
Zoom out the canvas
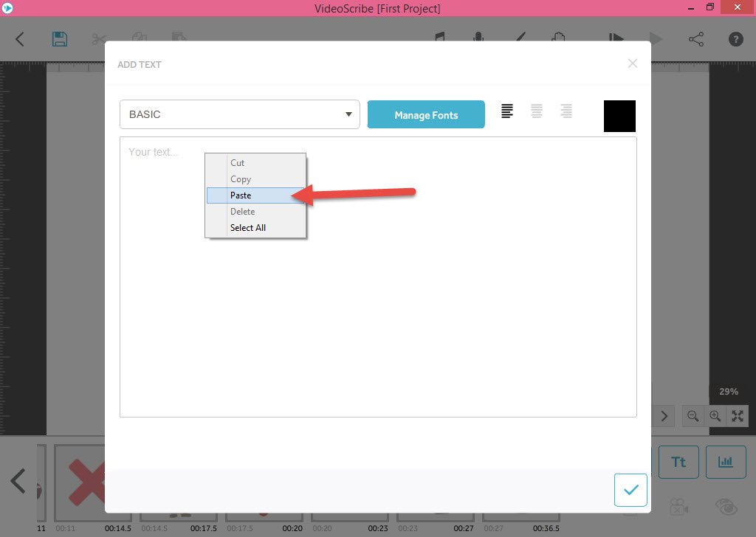(693, 416)
